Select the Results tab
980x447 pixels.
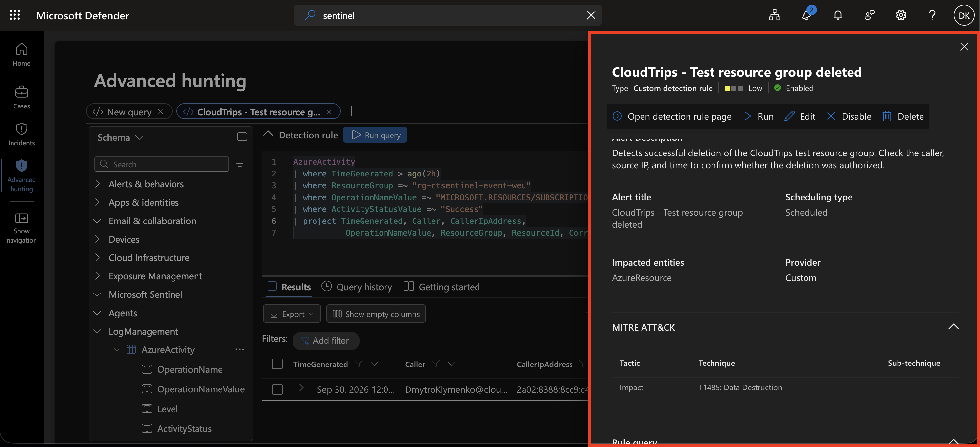(x=289, y=287)
